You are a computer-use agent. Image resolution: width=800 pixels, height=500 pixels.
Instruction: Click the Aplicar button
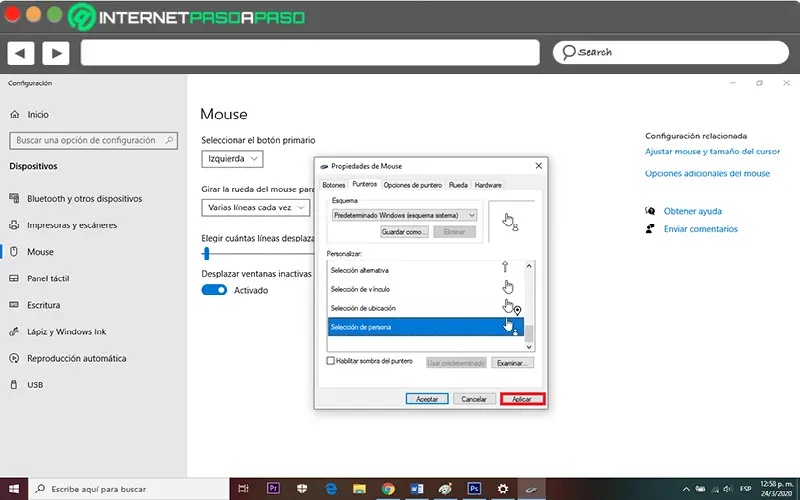click(x=522, y=399)
